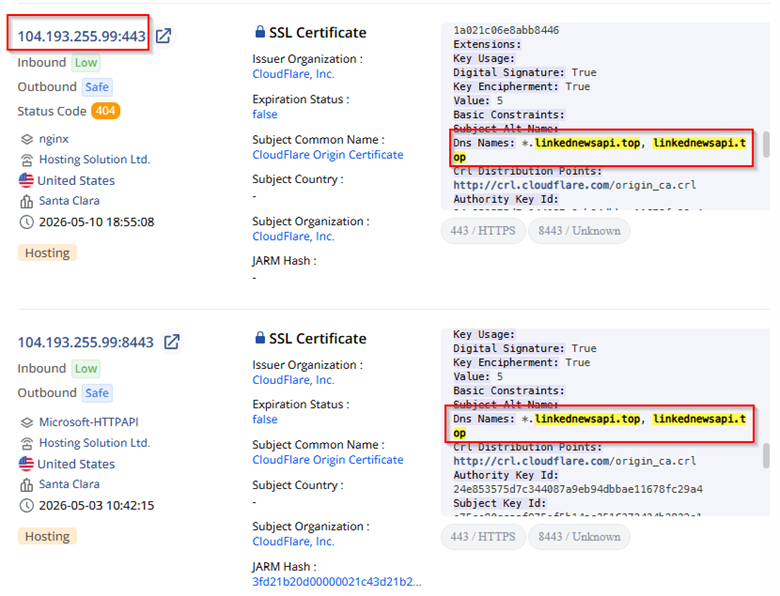Click Subject Organization CloudFlare, Inc. in 8443 entry
The height and width of the screenshot is (596, 780).
pos(293,541)
